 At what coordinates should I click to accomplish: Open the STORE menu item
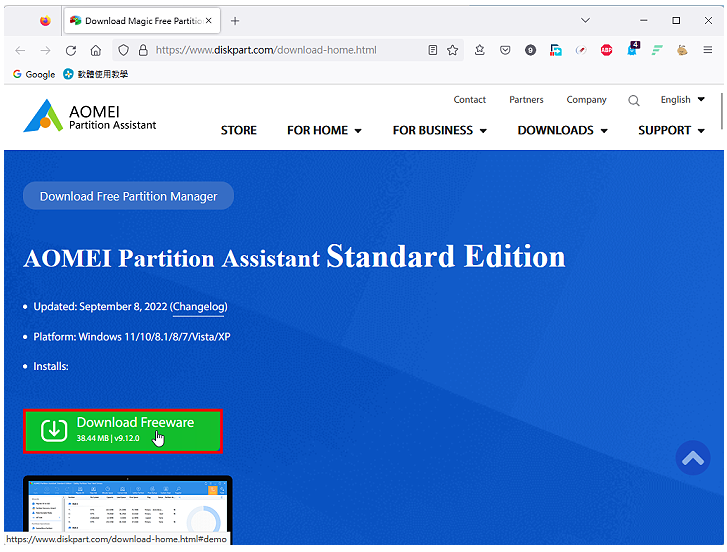tap(239, 130)
